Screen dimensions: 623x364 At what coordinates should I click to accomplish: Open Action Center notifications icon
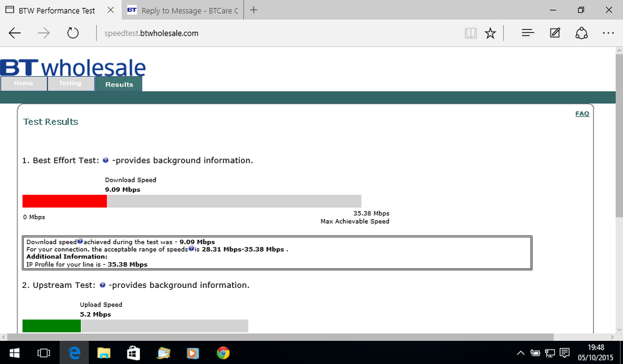tap(564, 353)
